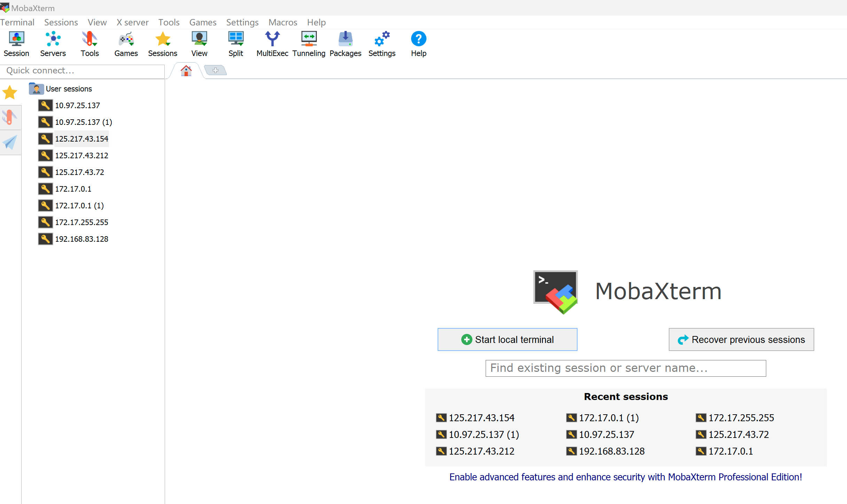The width and height of the screenshot is (847, 504).
Task: Open Split view from toolbar
Action: (x=236, y=44)
